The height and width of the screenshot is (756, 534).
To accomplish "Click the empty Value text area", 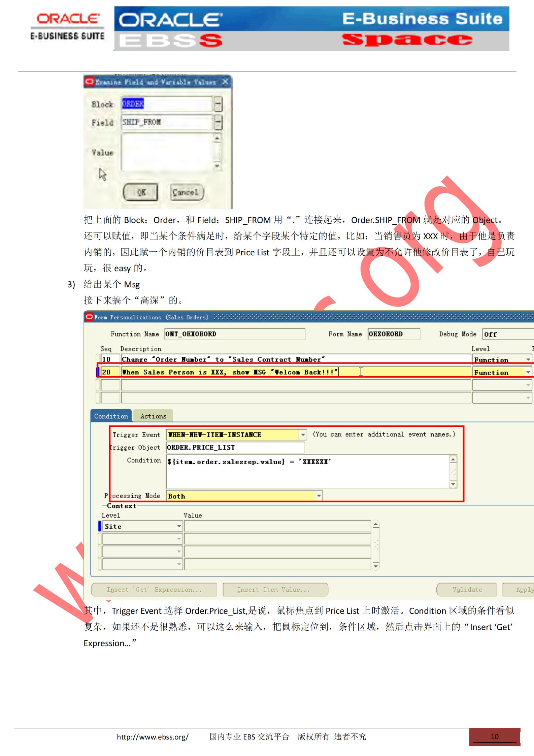I will (x=167, y=152).
